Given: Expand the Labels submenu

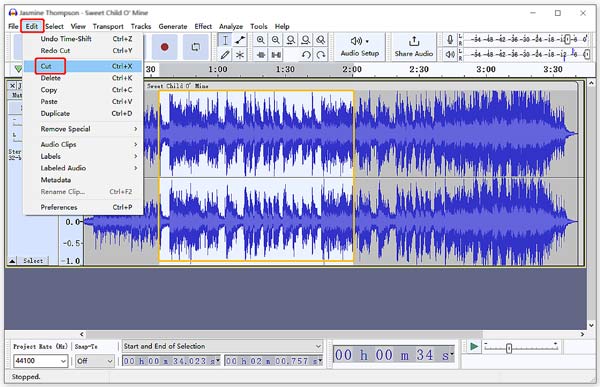Looking at the screenshot, I should [x=83, y=156].
